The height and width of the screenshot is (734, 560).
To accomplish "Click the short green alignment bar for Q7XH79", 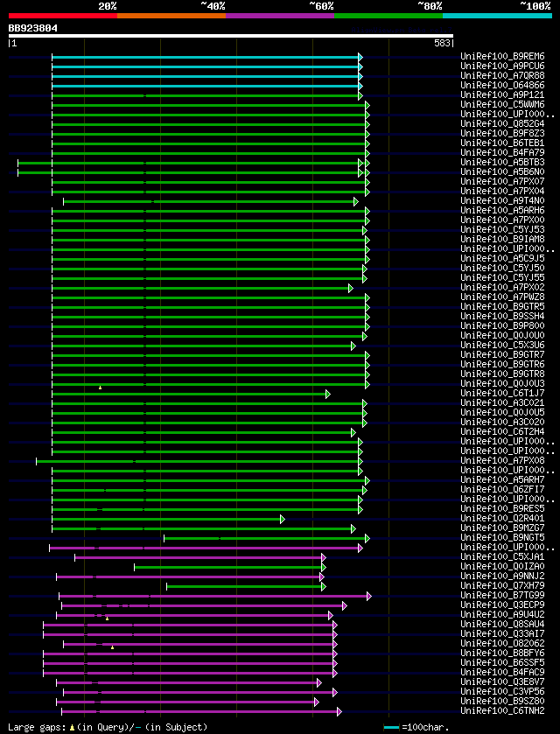I will (x=244, y=586).
